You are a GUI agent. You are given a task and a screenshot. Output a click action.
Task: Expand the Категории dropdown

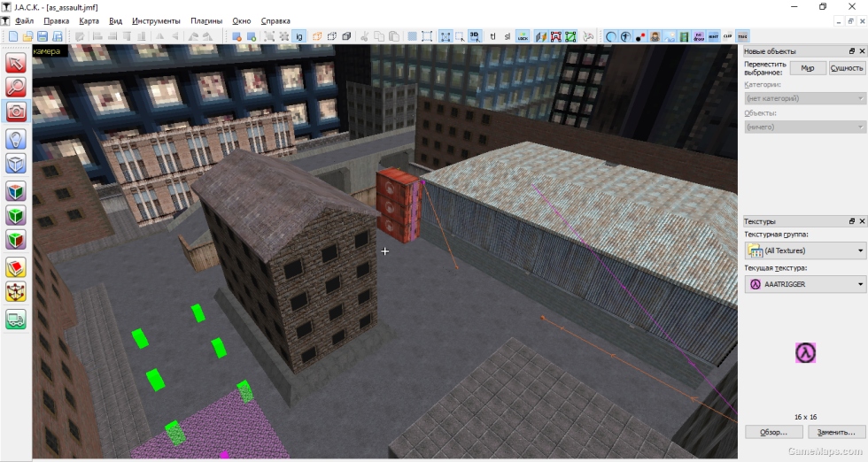tap(805, 98)
